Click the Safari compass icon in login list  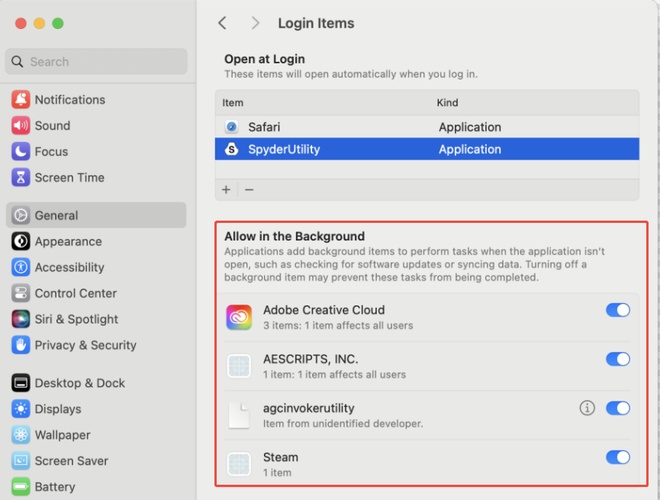click(231, 127)
